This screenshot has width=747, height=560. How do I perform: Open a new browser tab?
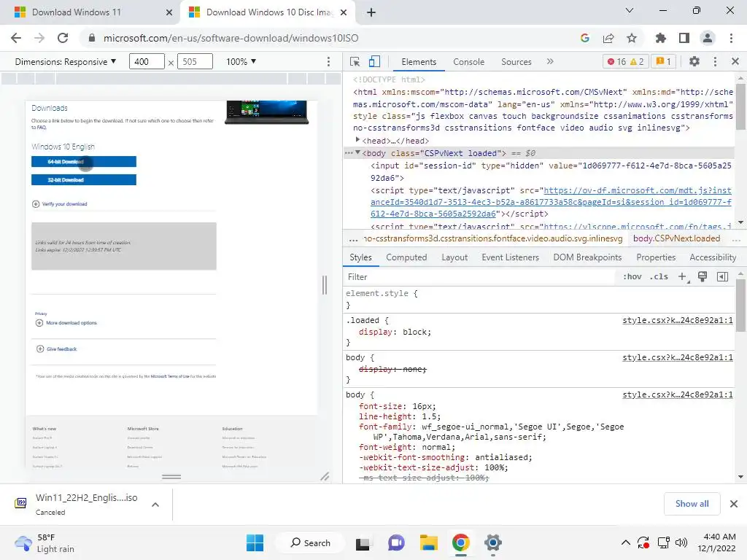coord(371,12)
